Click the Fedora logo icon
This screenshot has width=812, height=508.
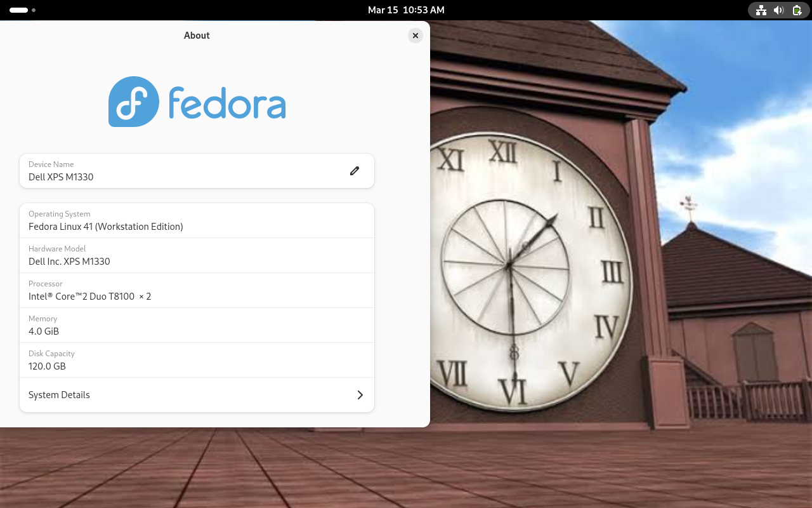point(134,102)
